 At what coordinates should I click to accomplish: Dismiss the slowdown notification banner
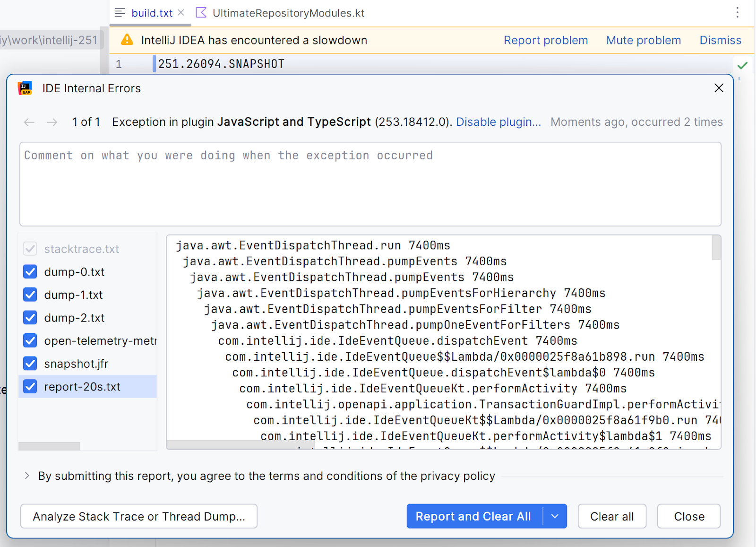(721, 40)
